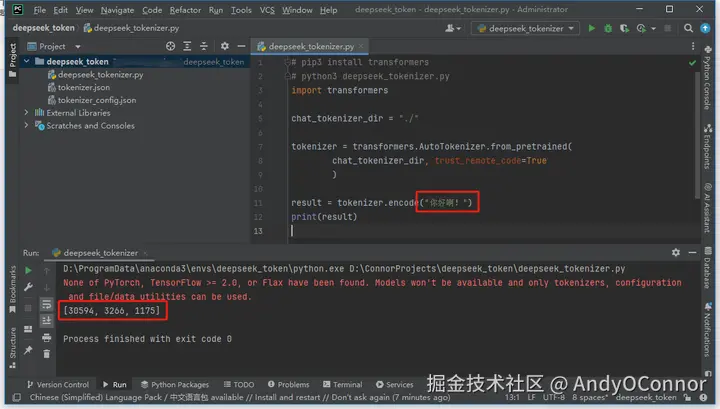Screen dimensions: 720x409
Task: Toggle Structure tool window stripe
Action: tap(12, 348)
